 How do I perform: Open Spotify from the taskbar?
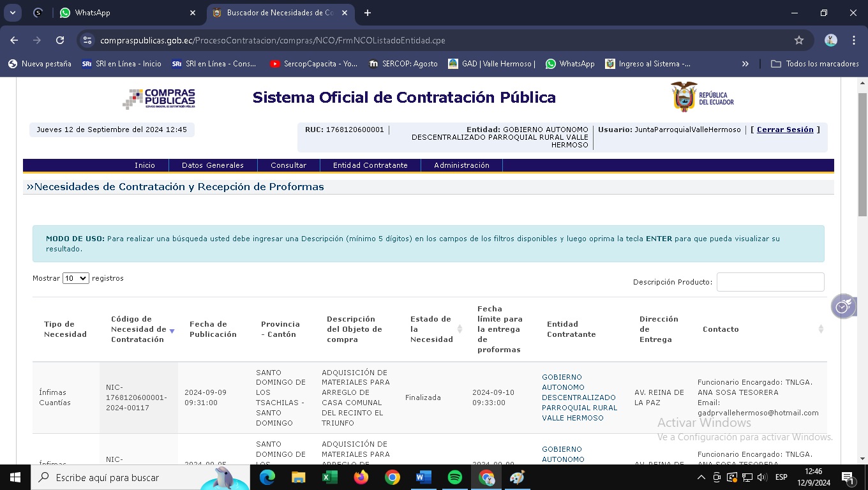(x=455, y=477)
